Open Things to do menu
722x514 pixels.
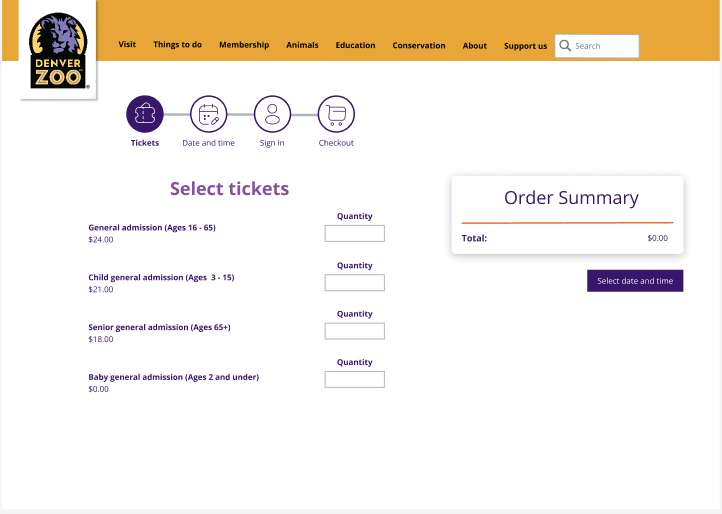(177, 45)
